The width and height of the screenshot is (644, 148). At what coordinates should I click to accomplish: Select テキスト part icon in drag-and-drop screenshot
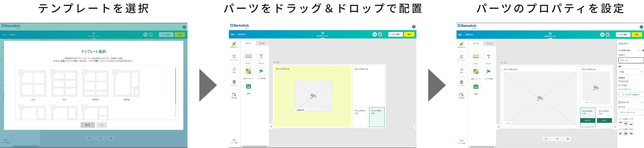coord(261,56)
